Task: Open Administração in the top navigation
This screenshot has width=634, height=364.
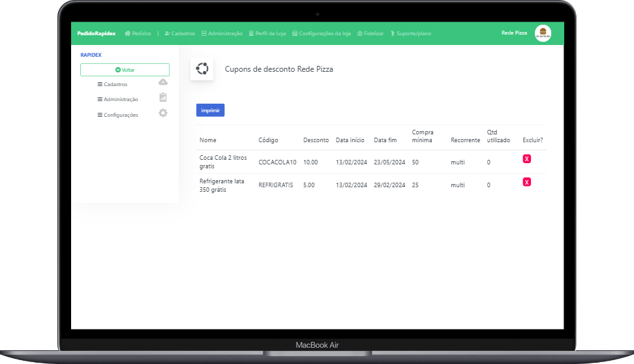Action: [222, 33]
